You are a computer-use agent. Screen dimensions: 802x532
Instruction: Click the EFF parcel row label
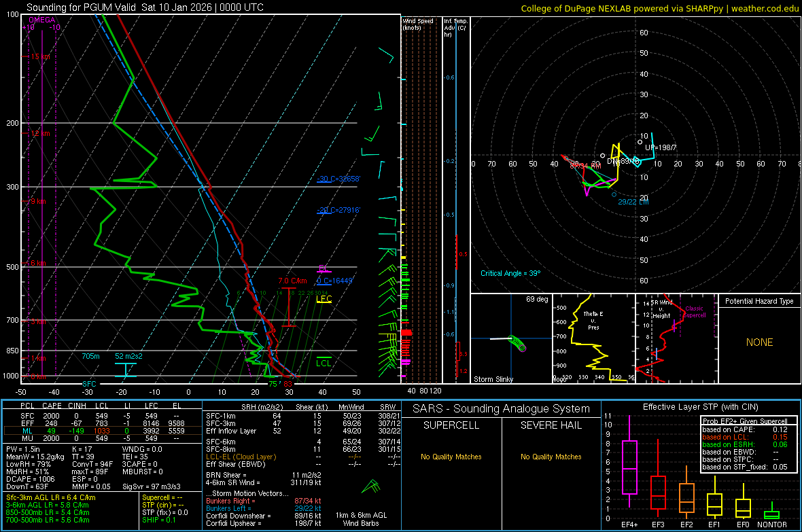coord(27,423)
